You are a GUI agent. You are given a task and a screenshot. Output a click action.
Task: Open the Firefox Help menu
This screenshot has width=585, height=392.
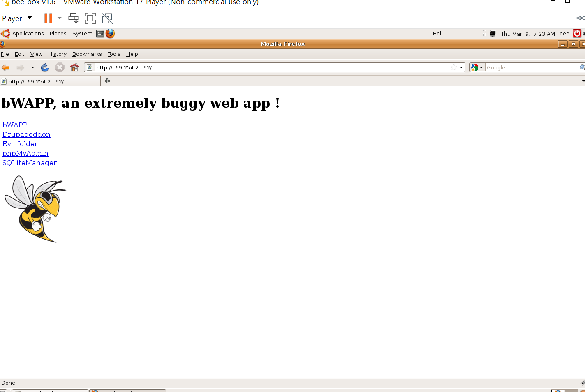(132, 54)
